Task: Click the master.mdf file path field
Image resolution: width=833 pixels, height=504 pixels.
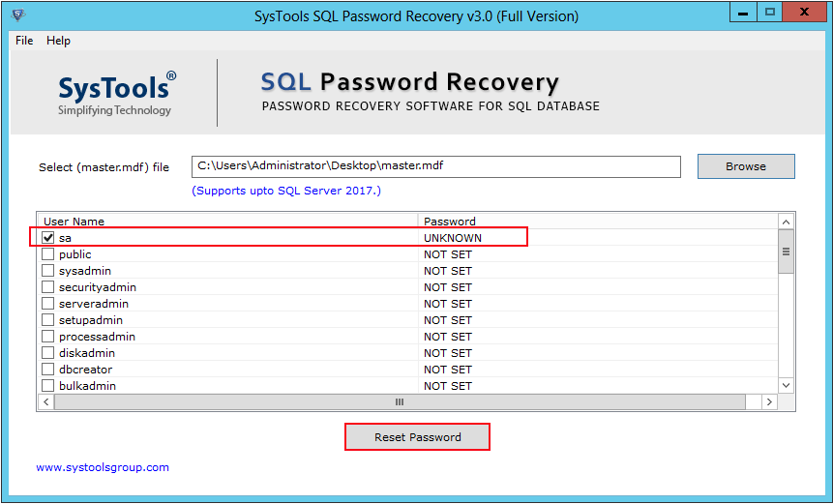Action: (x=435, y=166)
